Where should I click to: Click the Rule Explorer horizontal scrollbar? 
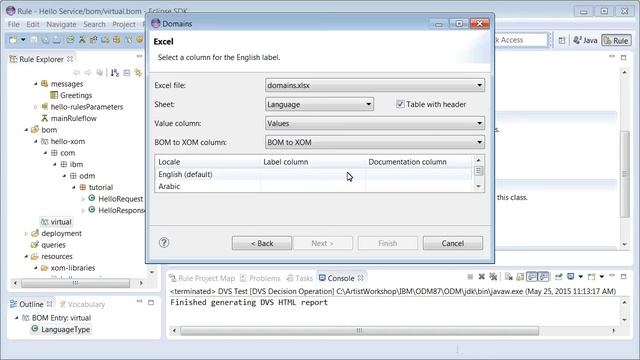(76, 283)
